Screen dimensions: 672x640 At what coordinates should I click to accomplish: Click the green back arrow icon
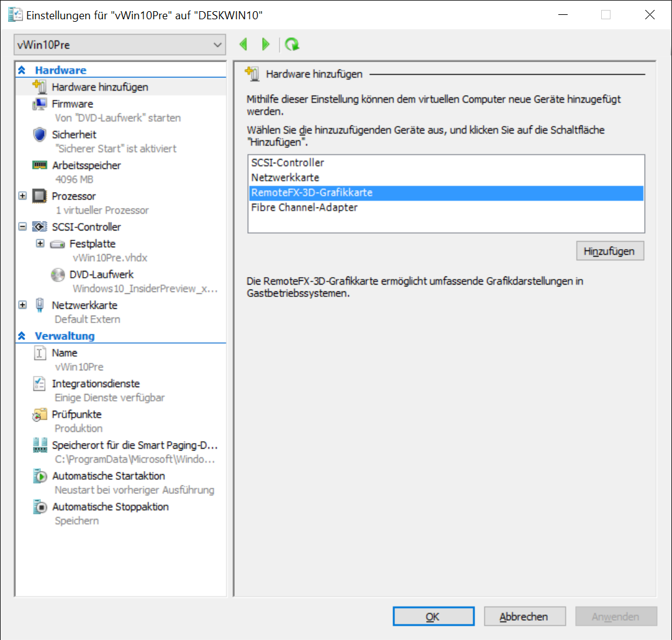243,44
